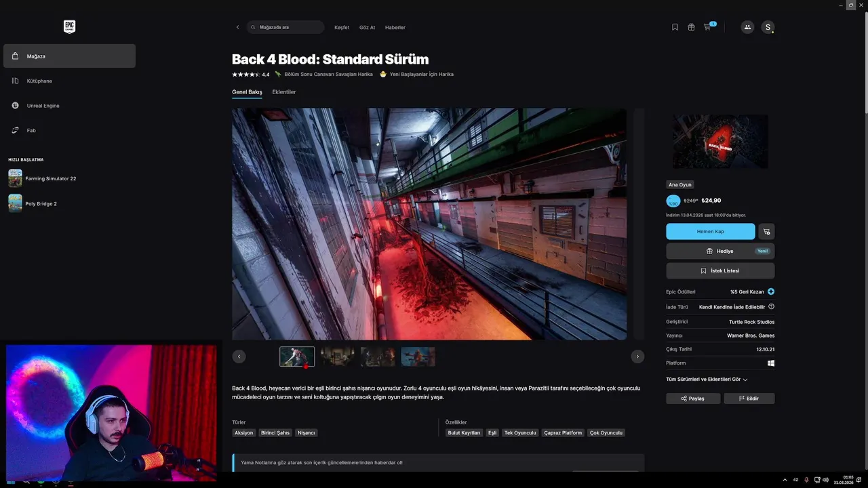This screenshot has width=868, height=488.
Task: Click the Paylaş share button
Action: tap(692, 399)
